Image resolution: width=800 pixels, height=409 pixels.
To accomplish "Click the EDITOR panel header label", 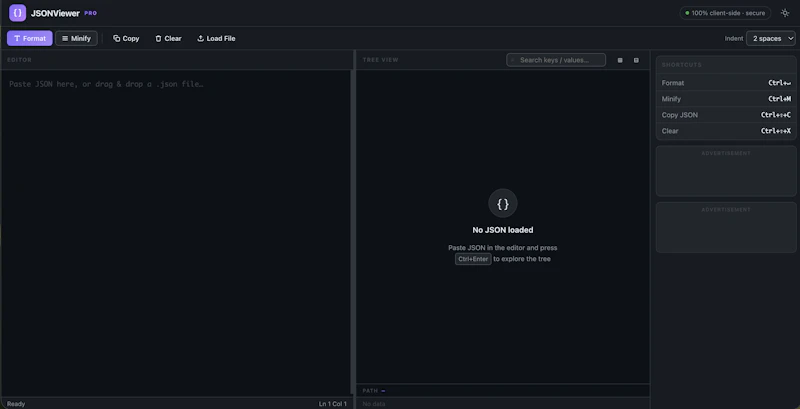I will pyautogui.click(x=19, y=60).
